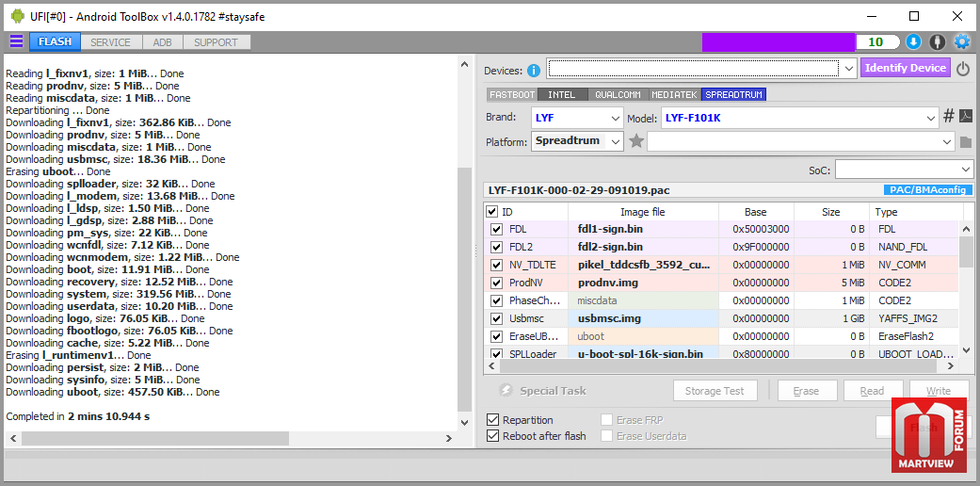The height and width of the screenshot is (486, 980).
Task: Select the MEDIATEK platform tab
Action: (675, 94)
